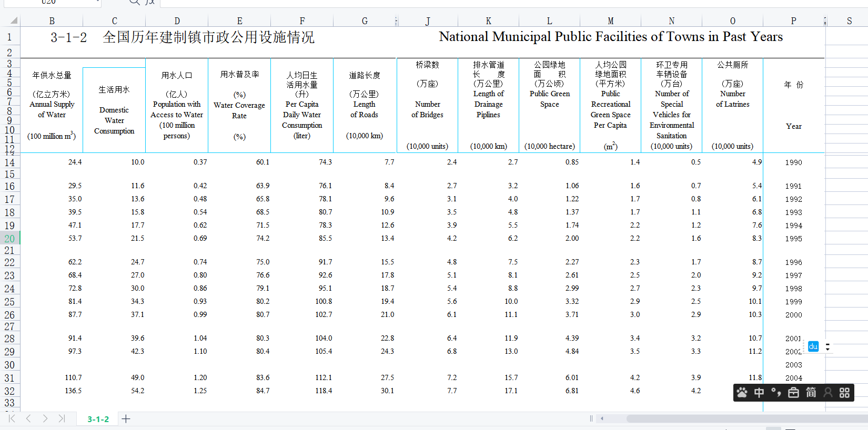868x430 pixels.
Task: Toggle Chinese/English mode '中' in IME bar
Action: [759, 393]
